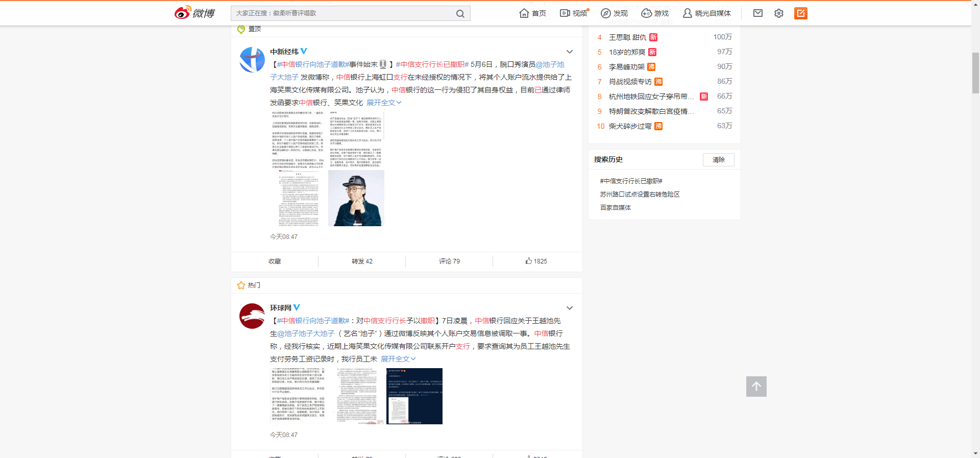Click 转发 42 to repost
This screenshot has height=458, width=980.
pos(362,261)
